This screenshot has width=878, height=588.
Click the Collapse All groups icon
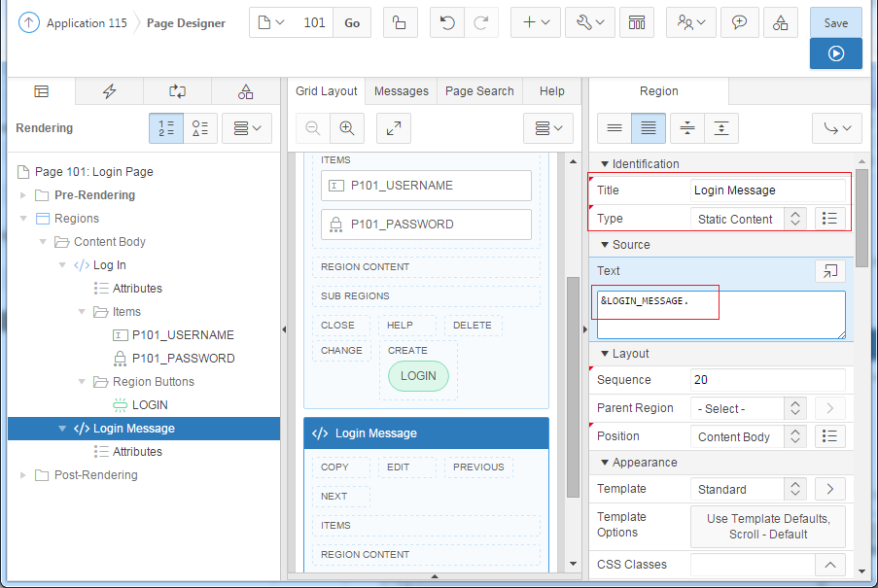coord(687,128)
